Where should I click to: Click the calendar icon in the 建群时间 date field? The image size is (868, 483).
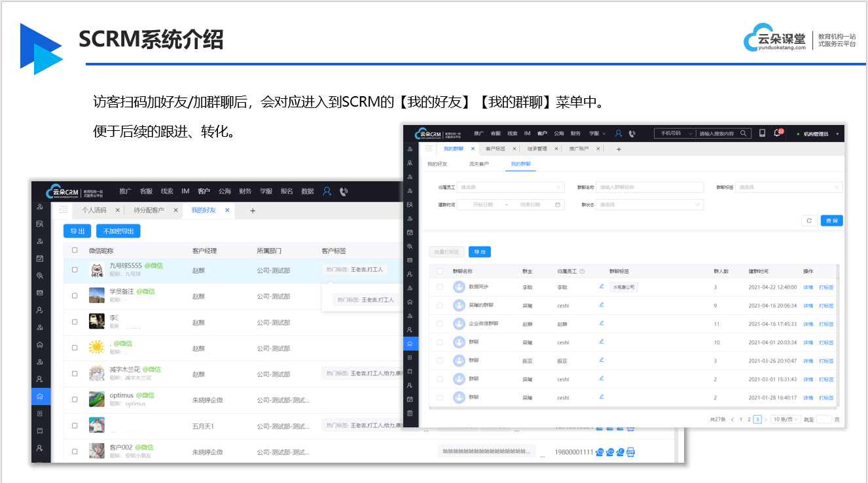click(558, 205)
